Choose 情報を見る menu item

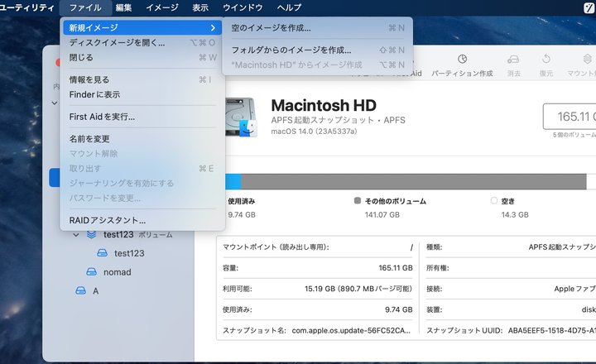tap(142, 79)
